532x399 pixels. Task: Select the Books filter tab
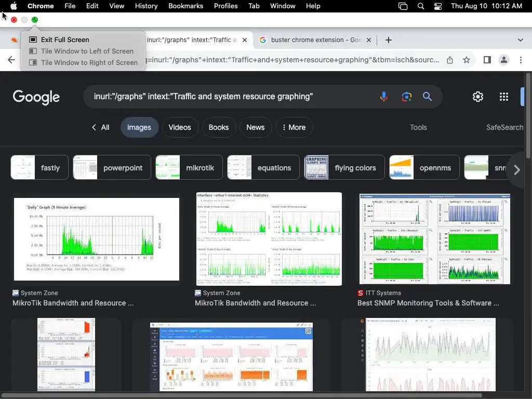tap(219, 128)
